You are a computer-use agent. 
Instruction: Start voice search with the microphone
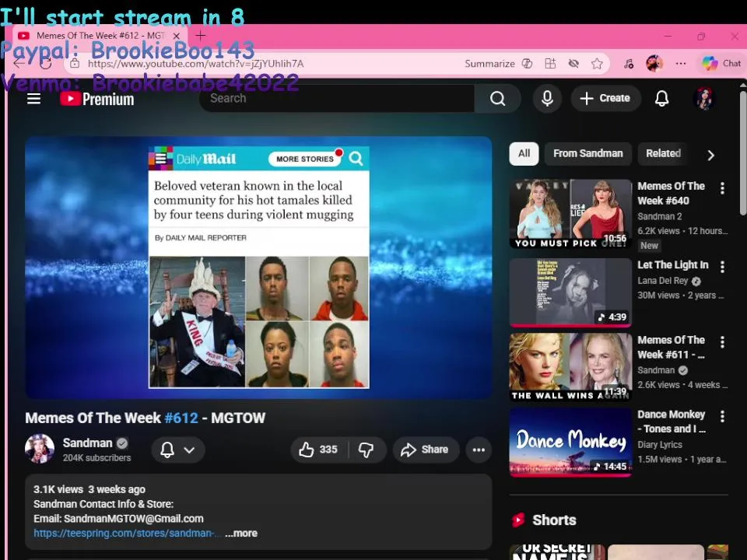(x=547, y=99)
